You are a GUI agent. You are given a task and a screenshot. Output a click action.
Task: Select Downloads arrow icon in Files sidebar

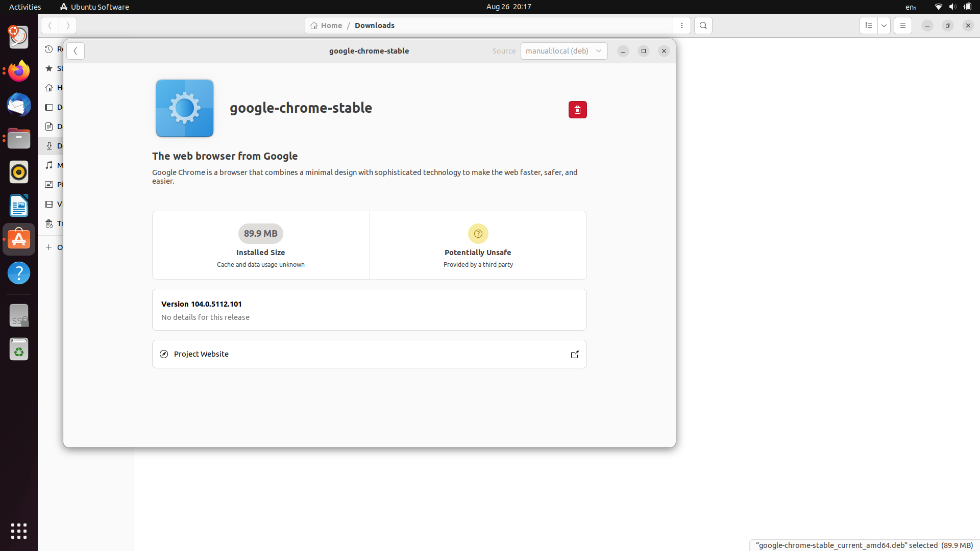49,146
